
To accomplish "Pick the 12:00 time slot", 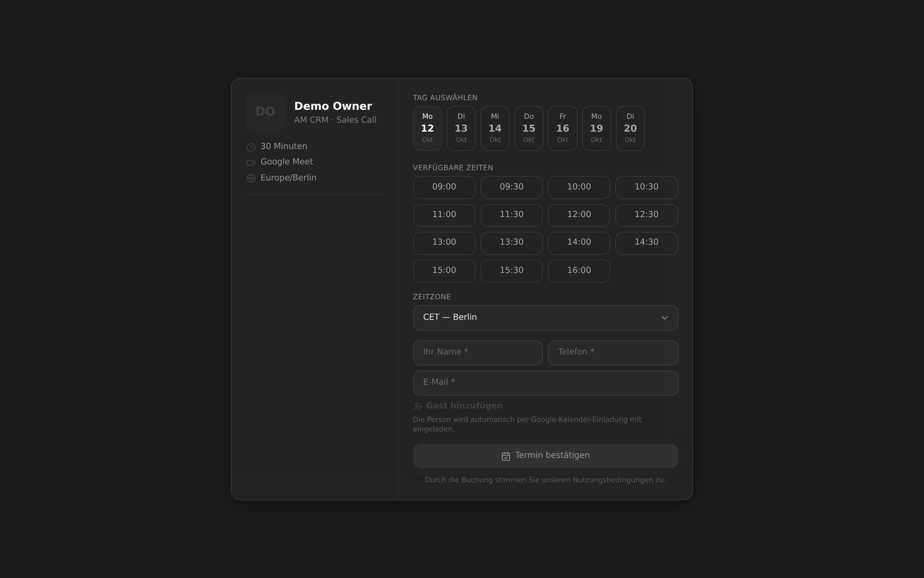I will click(579, 215).
